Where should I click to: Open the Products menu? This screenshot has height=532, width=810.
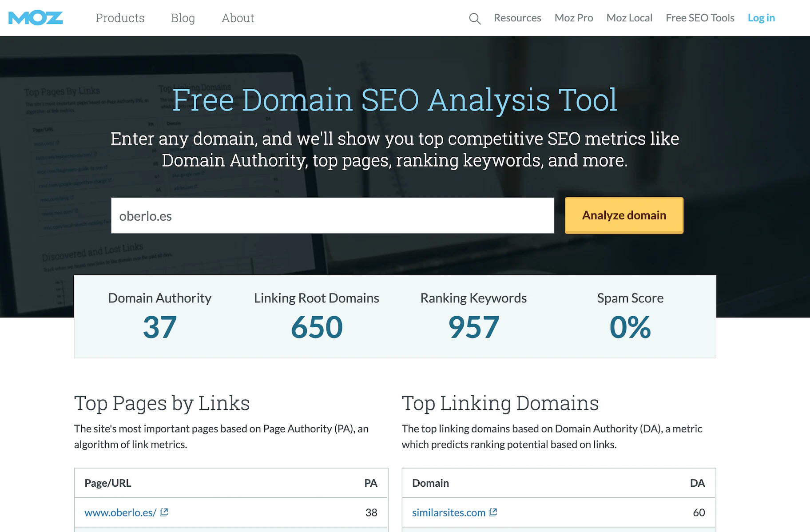pos(120,18)
